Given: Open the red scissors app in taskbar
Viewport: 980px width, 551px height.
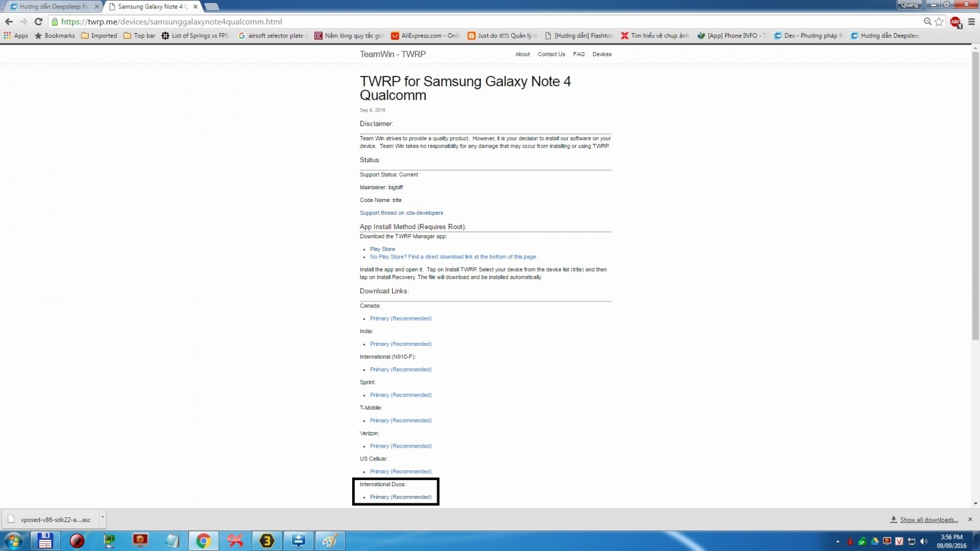Looking at the screenshot, I should (x=235, y=541).
